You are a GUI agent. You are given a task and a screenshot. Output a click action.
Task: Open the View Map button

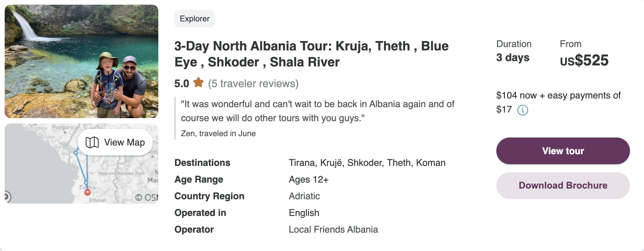pyautogui.click(x=115, y=143)
